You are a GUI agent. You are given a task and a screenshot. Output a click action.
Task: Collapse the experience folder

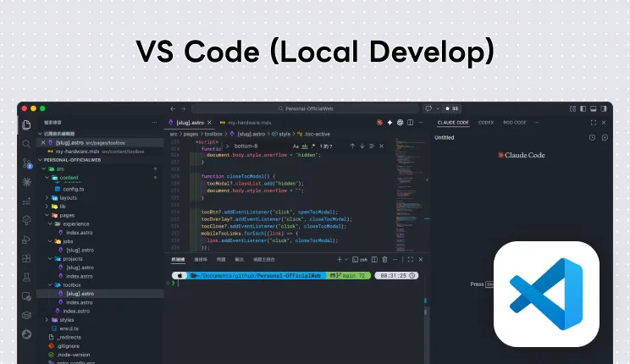click(x=50, y=223)
